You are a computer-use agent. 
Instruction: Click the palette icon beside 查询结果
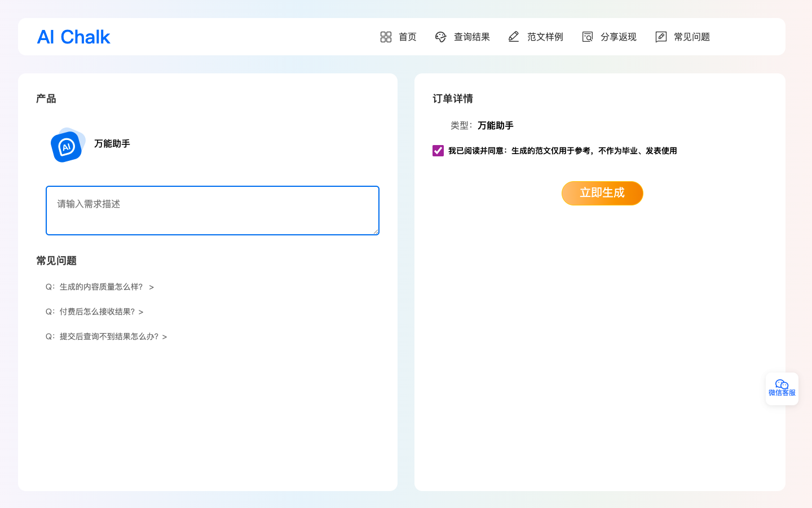pos(440,37)
